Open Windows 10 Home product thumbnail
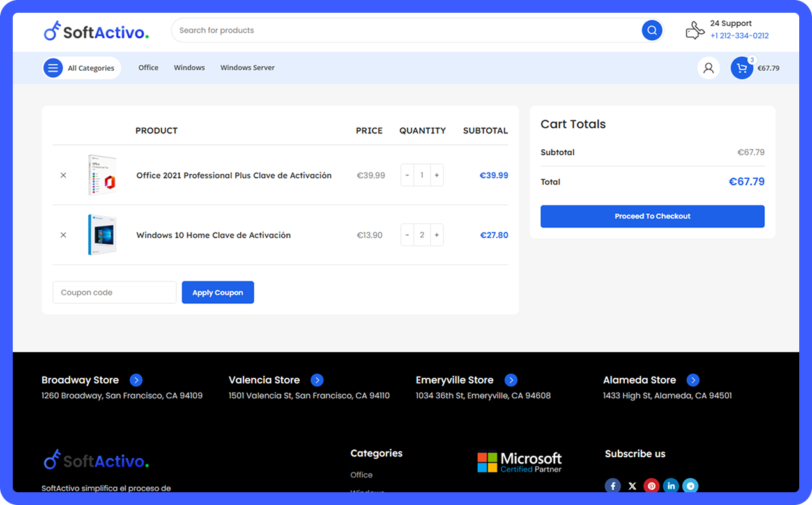 tap(102, 235)
